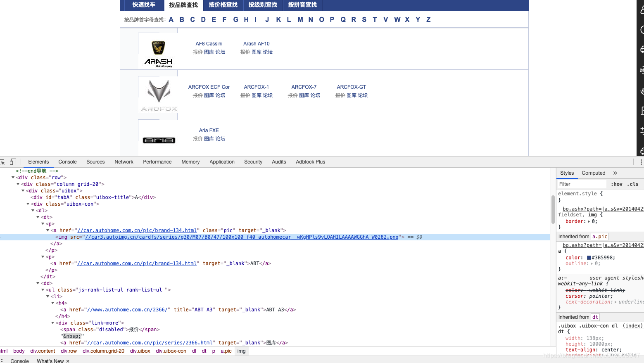Select the 按拼音查找 page tab
Image resolution: width=644 pixels, height=363 pixels.
tap(302, 5)
